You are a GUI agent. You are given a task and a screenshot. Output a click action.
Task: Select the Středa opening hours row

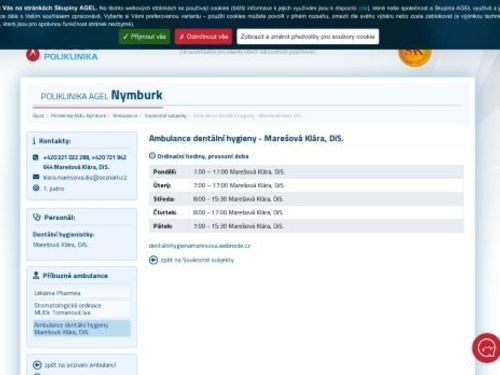306,199
